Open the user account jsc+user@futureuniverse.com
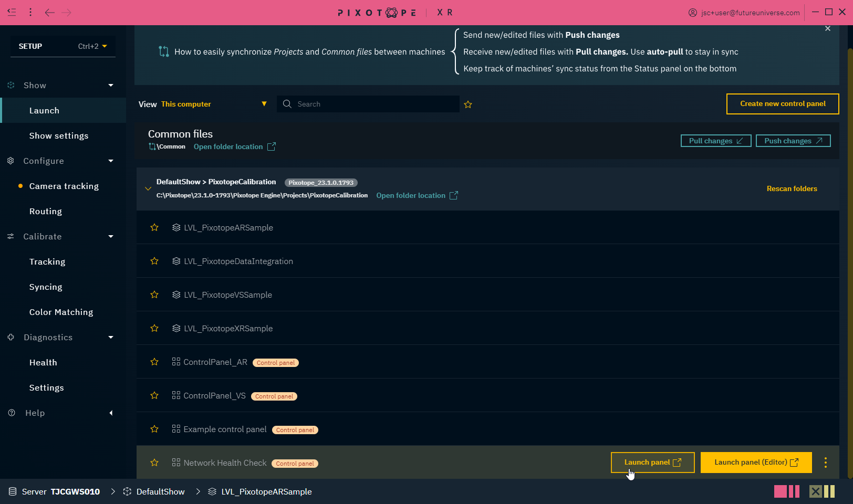The image size is (853, 504). (x=744, y=13)
